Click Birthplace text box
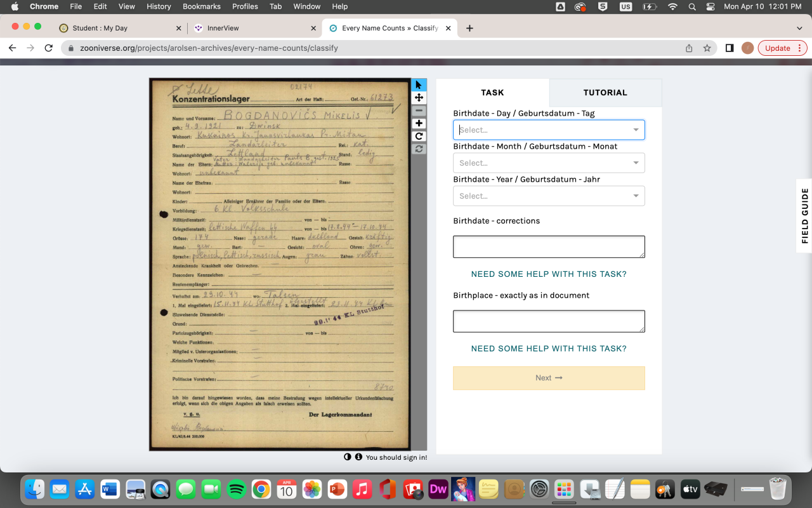Image resolution: width=812 pixels, height=508 pixels. point(549,321)
